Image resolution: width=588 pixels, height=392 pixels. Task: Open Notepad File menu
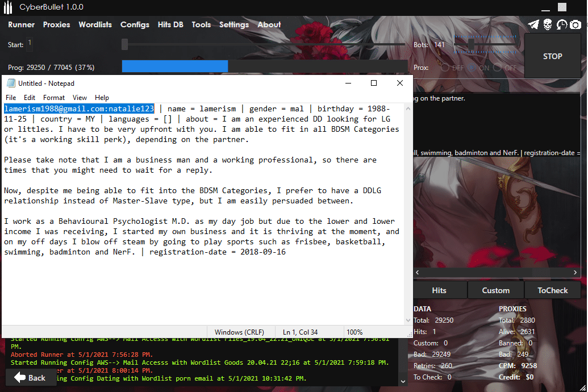click(11, 98)
